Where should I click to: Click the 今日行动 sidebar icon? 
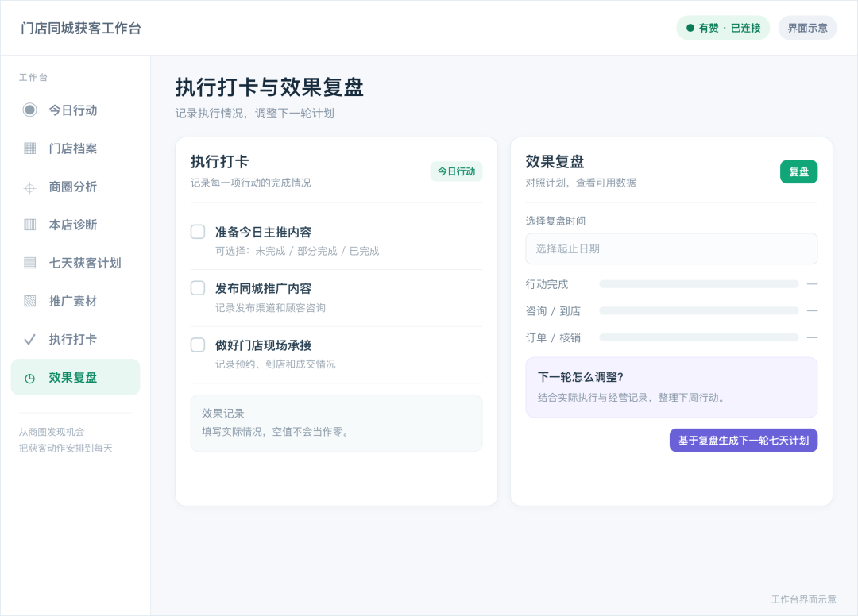pos(30,110)
